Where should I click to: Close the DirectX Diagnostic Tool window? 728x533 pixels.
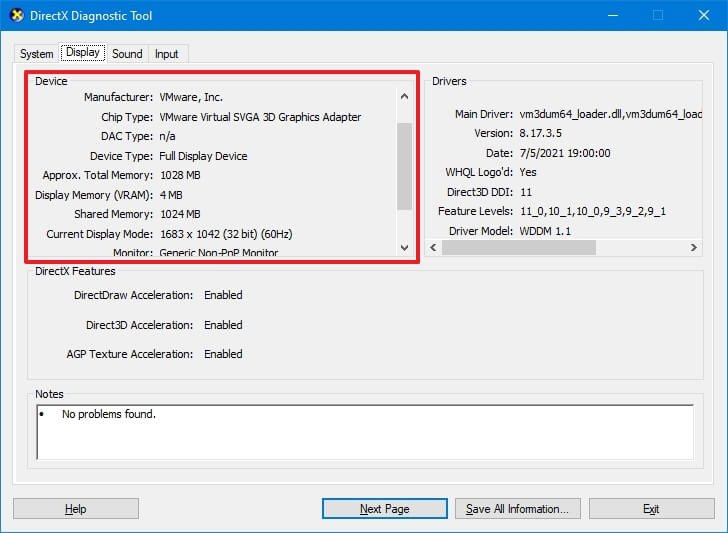(704, 15)
